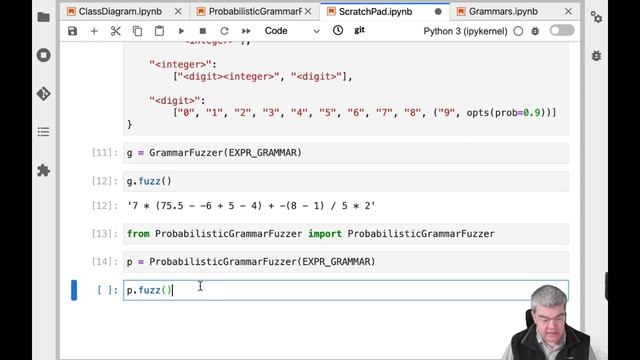Click the clock icon in notebook toolbar
Viewport: 640px width, 360px height.
point(338,31)
